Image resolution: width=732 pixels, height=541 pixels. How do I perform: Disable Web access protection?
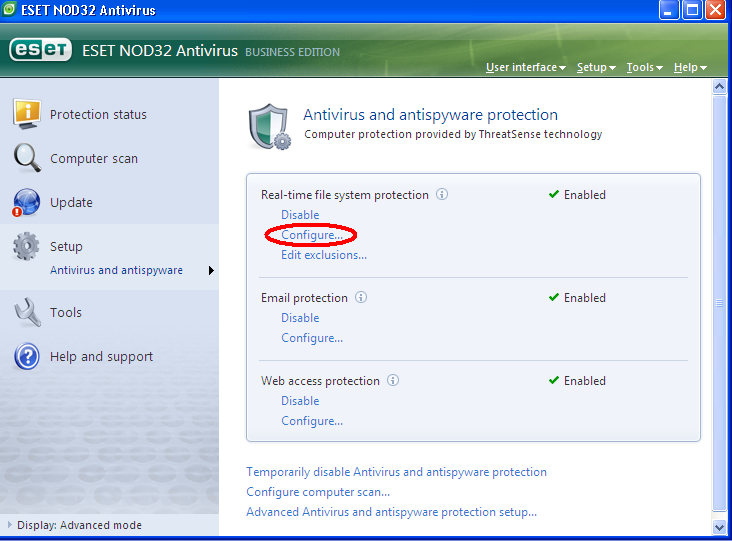tap(300, 401)
